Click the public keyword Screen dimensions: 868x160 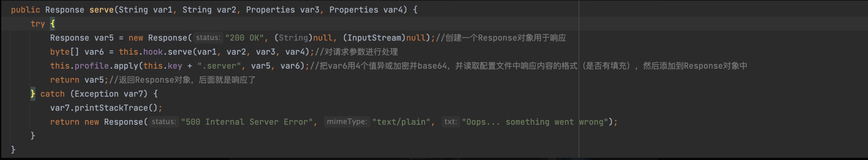[25, 10]
